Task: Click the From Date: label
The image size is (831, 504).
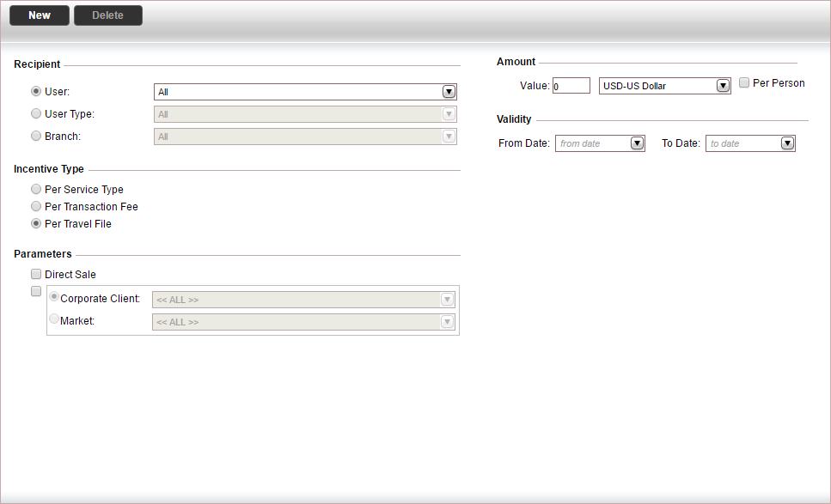Action: 524,143
